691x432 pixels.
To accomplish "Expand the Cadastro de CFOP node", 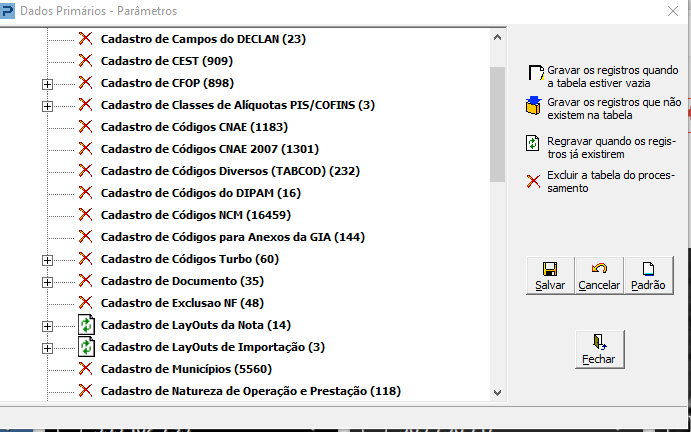I will 47,84.
